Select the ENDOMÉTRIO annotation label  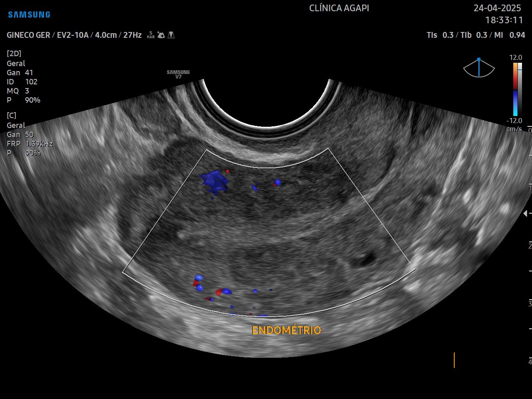(x=286, y=330)
